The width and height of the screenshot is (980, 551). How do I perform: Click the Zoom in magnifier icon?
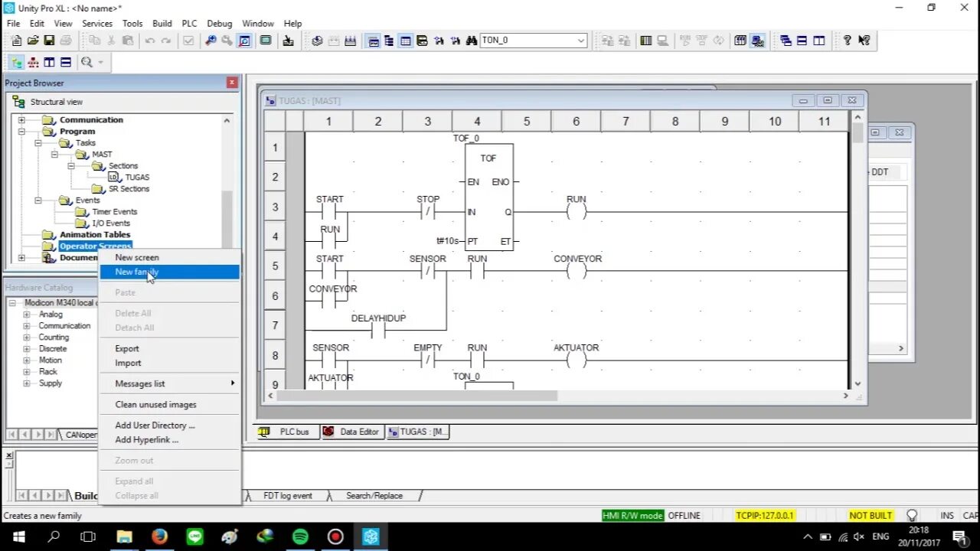point(211,41)
